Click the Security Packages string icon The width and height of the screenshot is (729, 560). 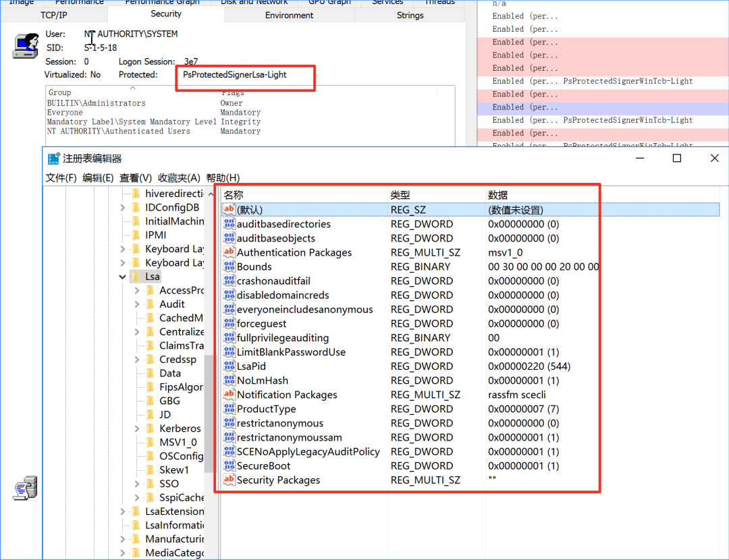tap(229, 480)
